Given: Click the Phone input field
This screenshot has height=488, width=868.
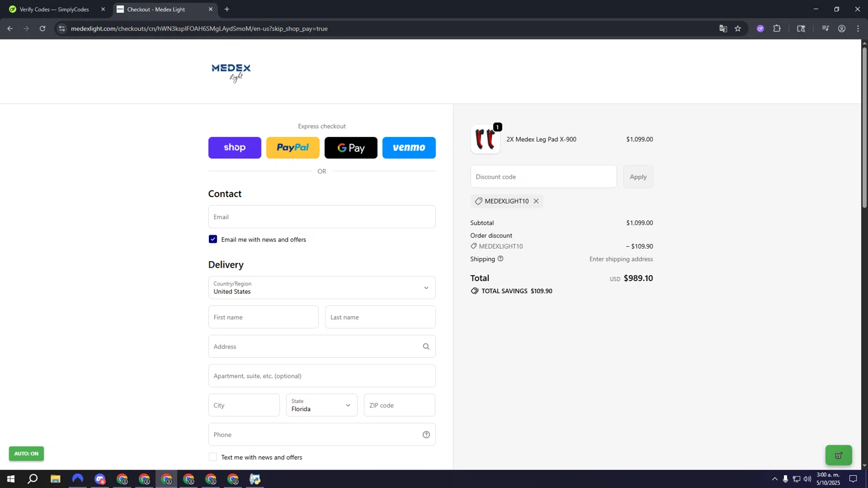Looking at the screenshot, I should [x=322, y=435].
